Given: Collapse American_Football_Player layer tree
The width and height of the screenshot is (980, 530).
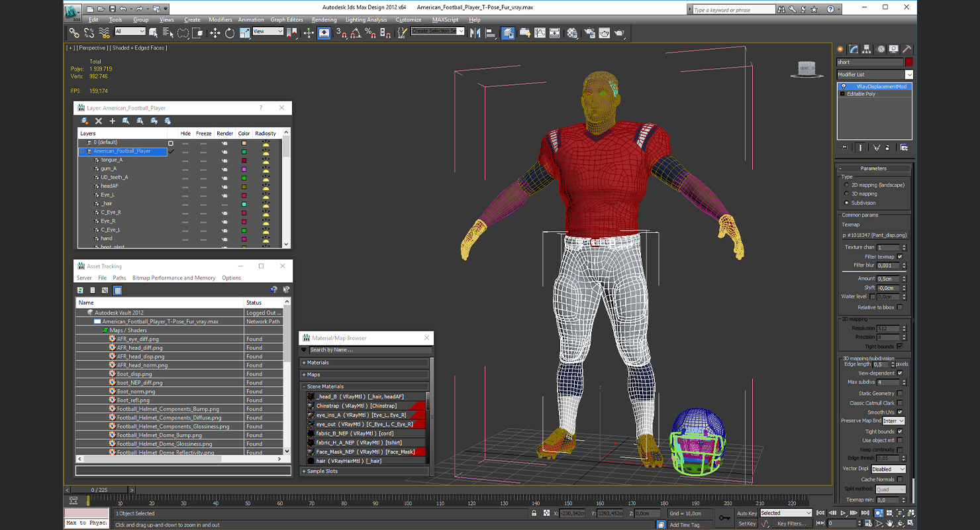Looking at the screenshot, I should [82, 151].
